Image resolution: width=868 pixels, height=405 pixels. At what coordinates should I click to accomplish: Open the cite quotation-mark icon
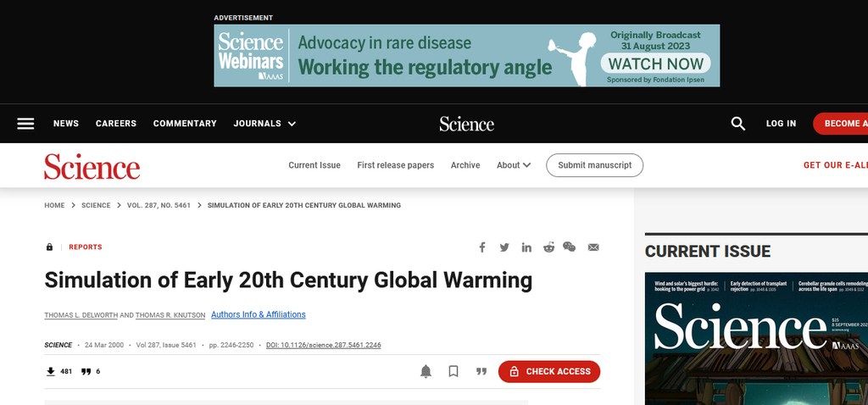481,371
